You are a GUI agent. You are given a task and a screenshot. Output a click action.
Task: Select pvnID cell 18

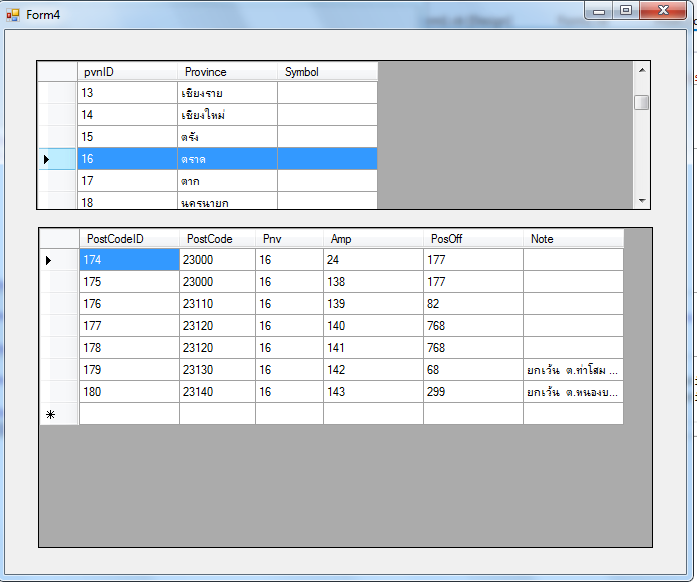128,200
